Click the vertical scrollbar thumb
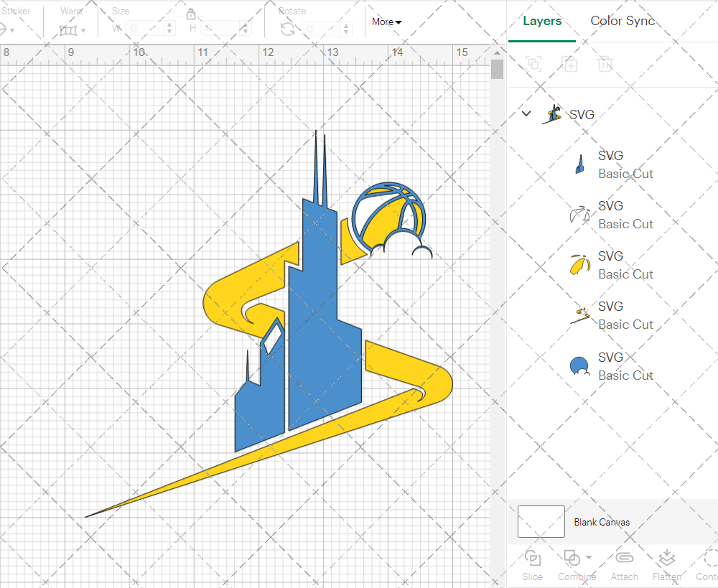The height and width of the screenshot is (588, 718). coord(498,69)
